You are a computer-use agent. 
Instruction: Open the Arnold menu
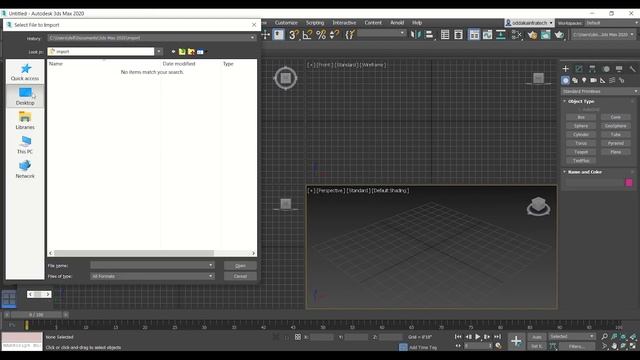pos(397,22)
